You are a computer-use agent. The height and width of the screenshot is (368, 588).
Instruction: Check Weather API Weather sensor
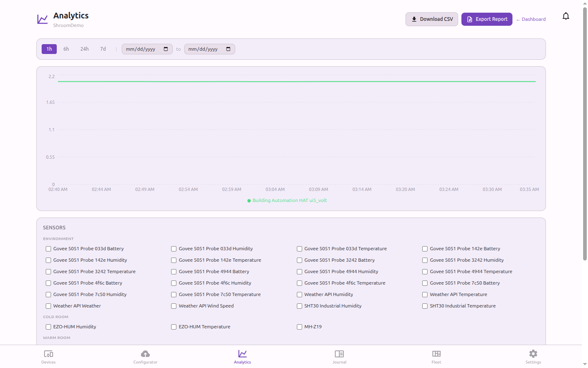click(48, 306)
